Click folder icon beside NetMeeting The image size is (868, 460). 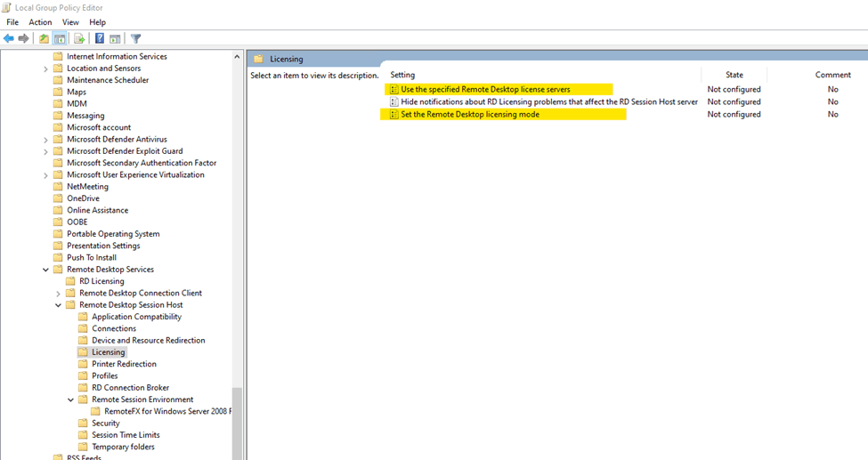pos(58,187)
